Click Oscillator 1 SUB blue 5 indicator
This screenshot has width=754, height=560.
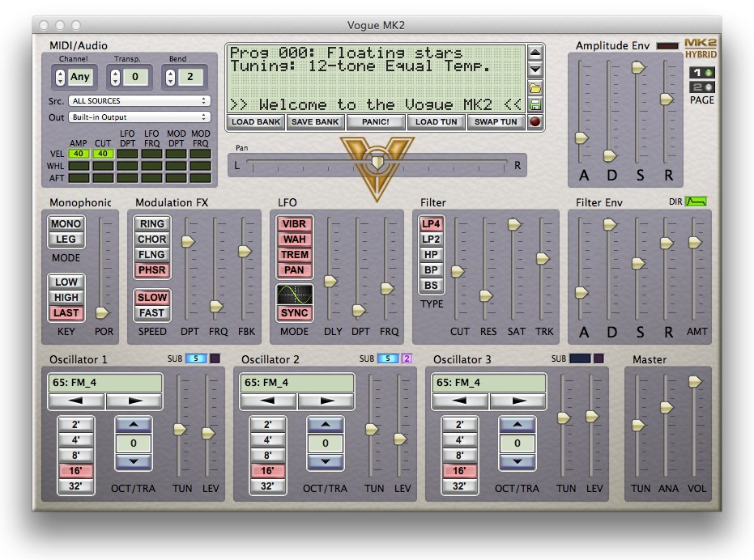[196, 358]
